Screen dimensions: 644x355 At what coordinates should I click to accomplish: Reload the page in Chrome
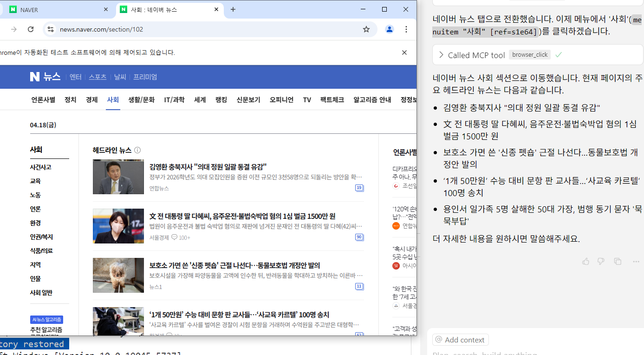coord(31,29)
